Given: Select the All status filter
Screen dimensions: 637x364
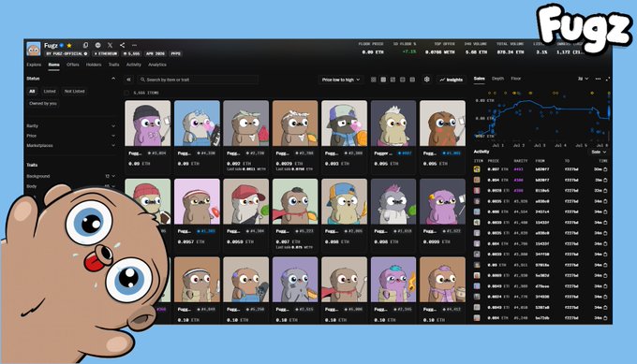Looking at the screenshot, I should (x=32, y=92).
